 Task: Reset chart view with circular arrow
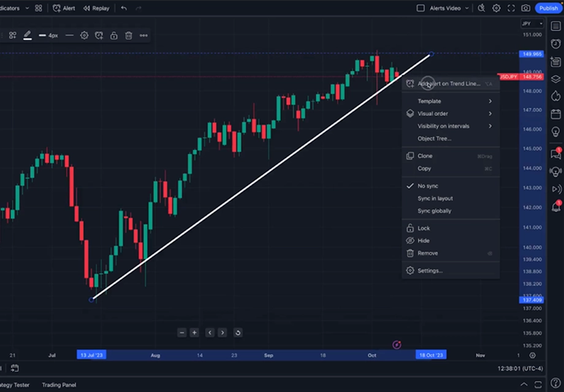238,333
